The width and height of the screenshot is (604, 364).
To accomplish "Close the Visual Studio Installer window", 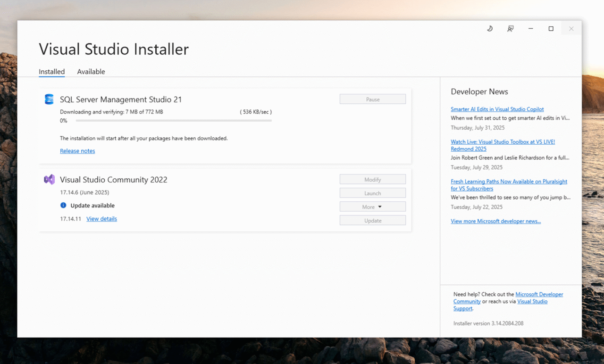I will (571, 29).
